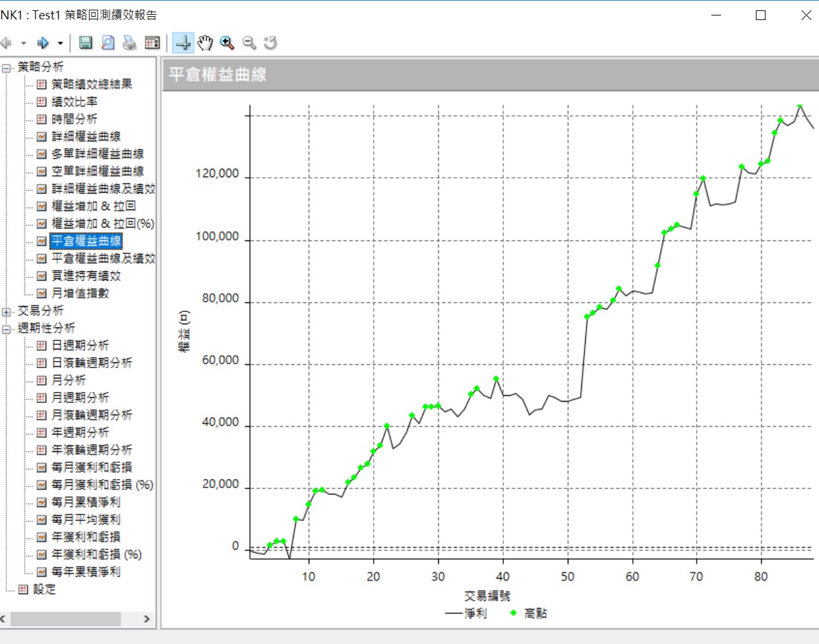Show the 詳細權益曲線 chart
The width and height of the screenshot is (819, 644).
coord(86,136)
